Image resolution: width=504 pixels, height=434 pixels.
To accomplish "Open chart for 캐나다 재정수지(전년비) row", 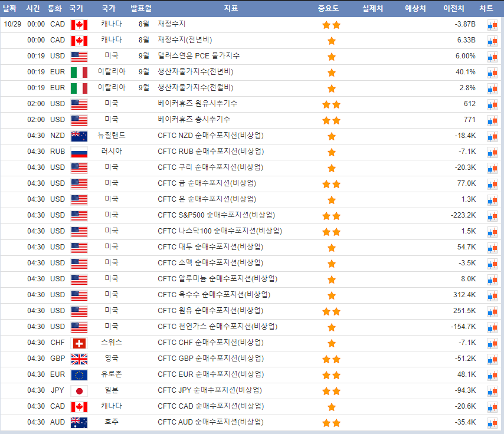I will coord(492,41).
